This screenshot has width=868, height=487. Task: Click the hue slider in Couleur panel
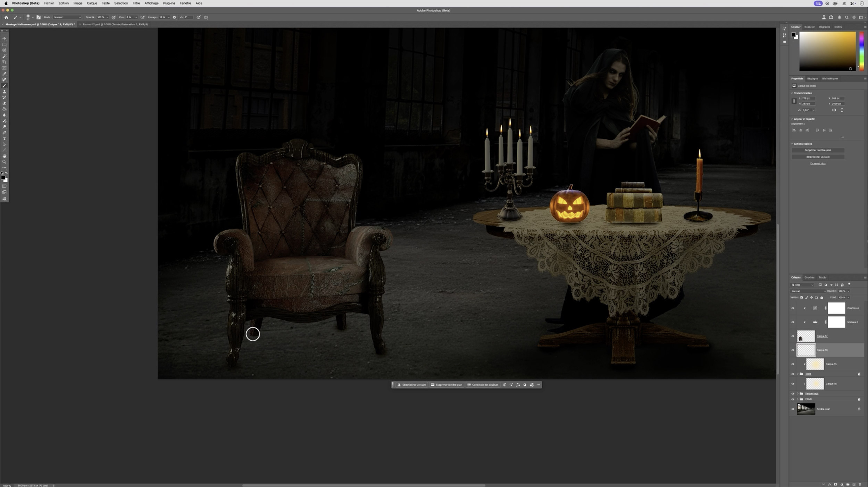(x=861, y=51)
